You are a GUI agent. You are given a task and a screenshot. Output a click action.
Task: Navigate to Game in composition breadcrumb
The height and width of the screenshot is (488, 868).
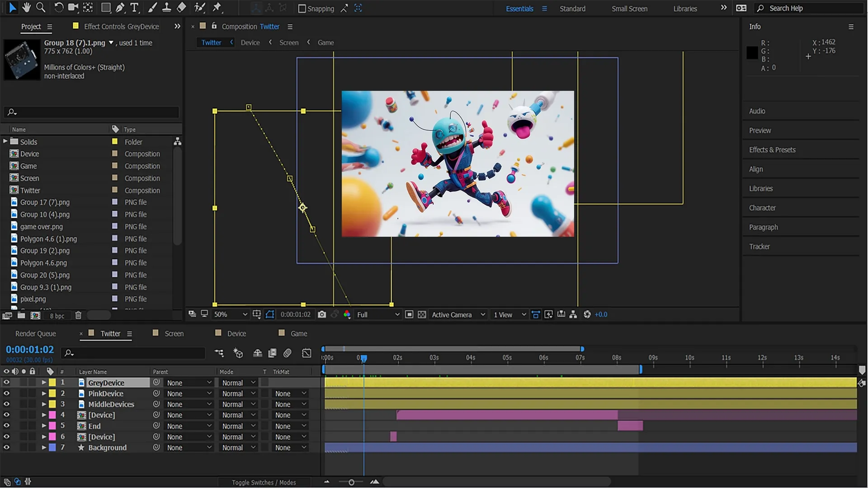click(325, 42)
